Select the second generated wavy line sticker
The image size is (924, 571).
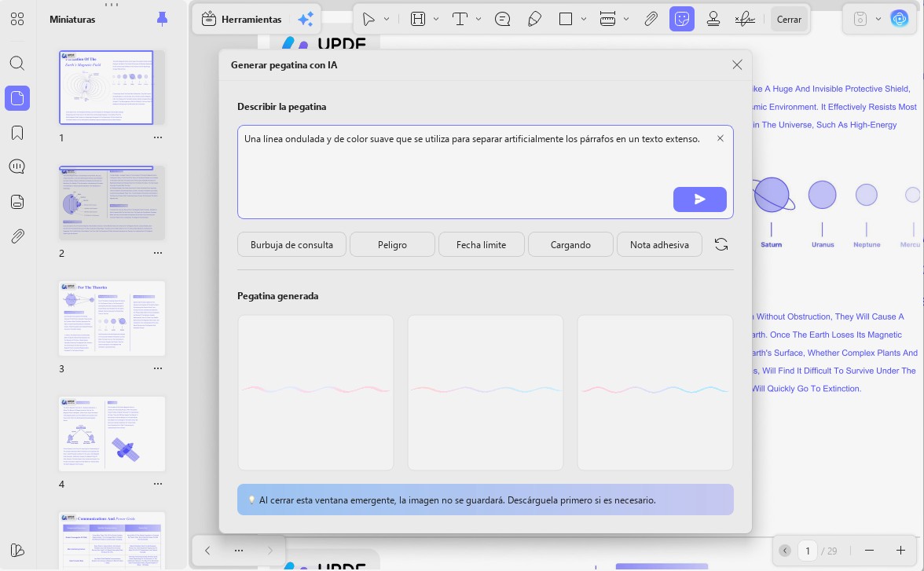click(x=486, y=393)
